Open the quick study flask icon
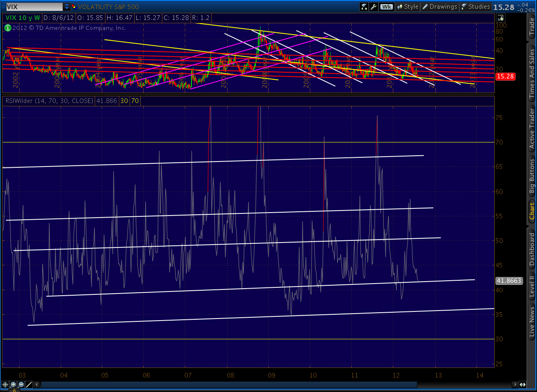The height and width of the screenshot is (392, 537). coord(364,7)
